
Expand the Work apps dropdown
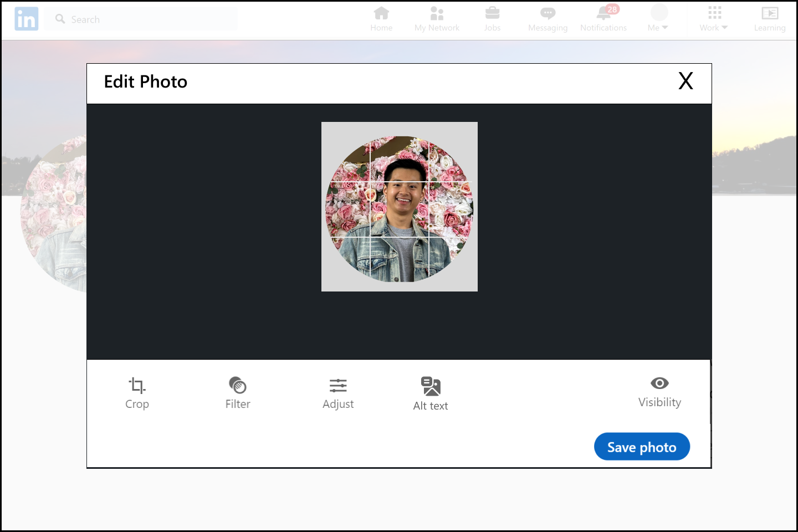tap(714, 19)
